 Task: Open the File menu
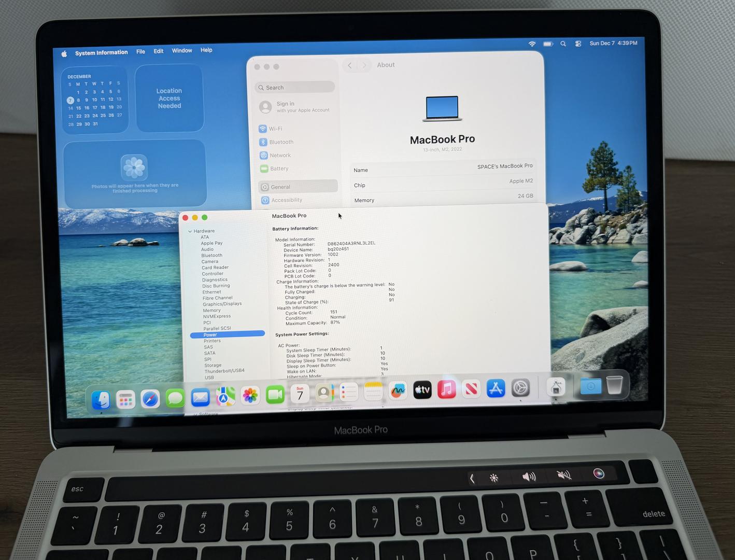coord(140,52)
